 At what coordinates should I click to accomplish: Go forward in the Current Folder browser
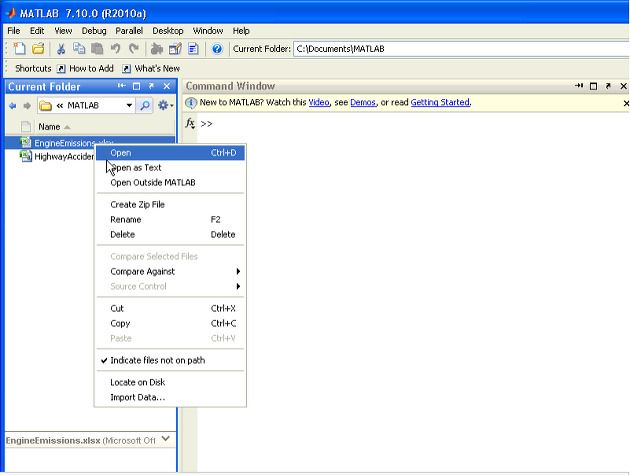(27, 106)
